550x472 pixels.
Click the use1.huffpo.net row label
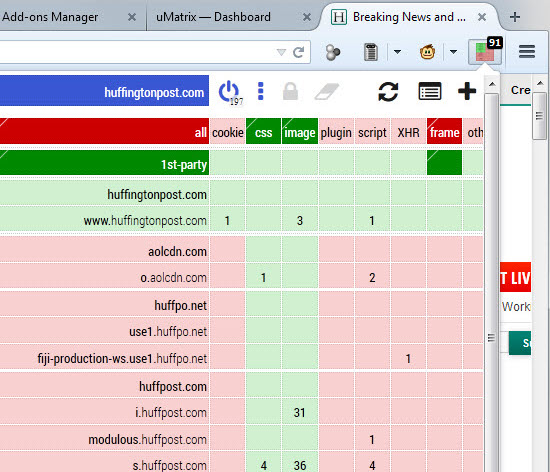point(105,330)
